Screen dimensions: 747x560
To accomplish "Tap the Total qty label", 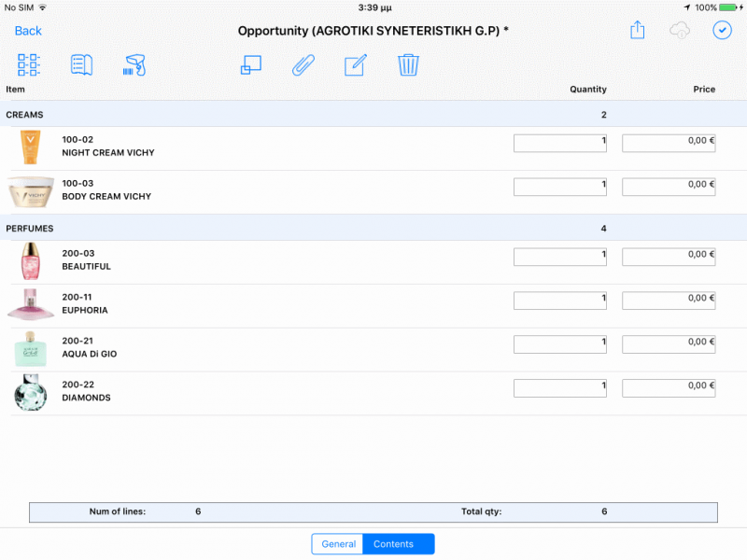I will click(x=481, y=511).
